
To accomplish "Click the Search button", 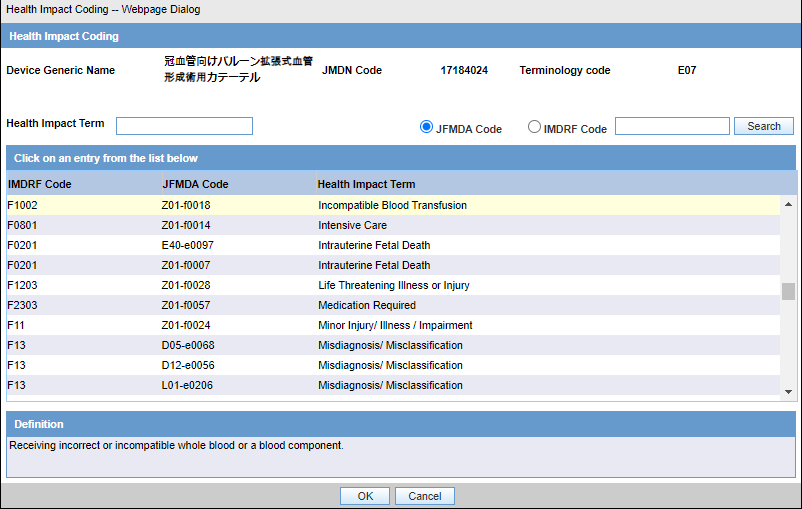I will tap(764, 126).
